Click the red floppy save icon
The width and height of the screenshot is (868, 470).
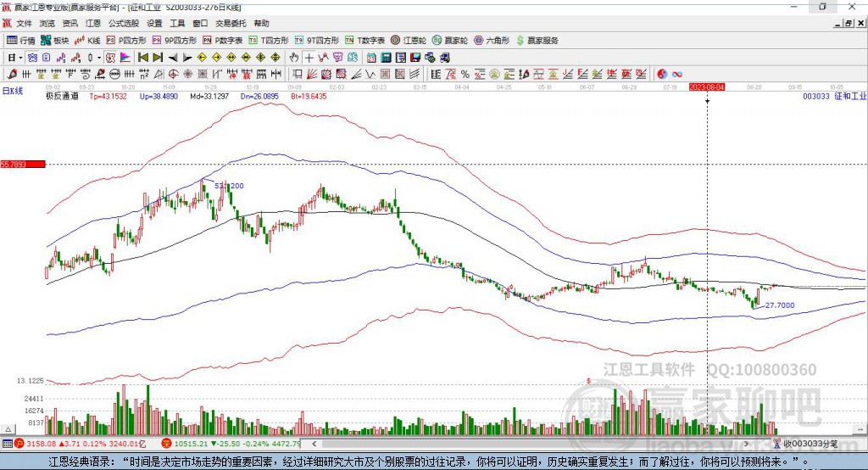tap(415, 58)
